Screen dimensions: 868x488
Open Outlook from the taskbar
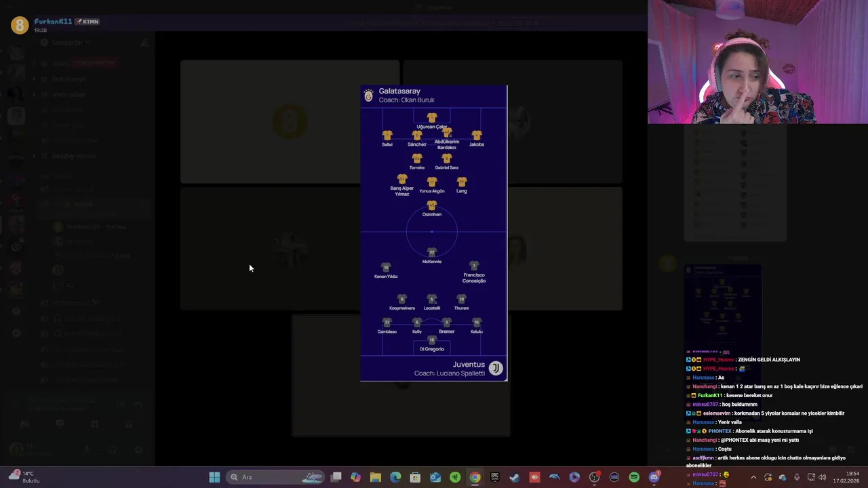point(435,477)
